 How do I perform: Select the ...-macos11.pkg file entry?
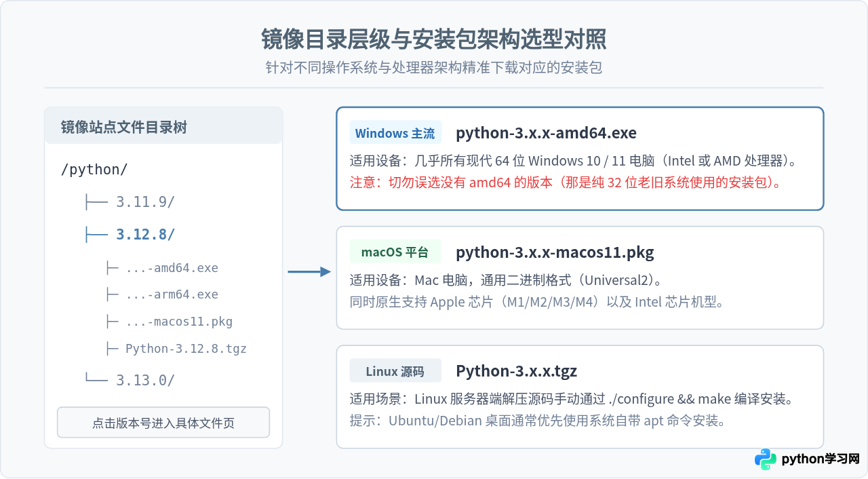tap(179, 322)
